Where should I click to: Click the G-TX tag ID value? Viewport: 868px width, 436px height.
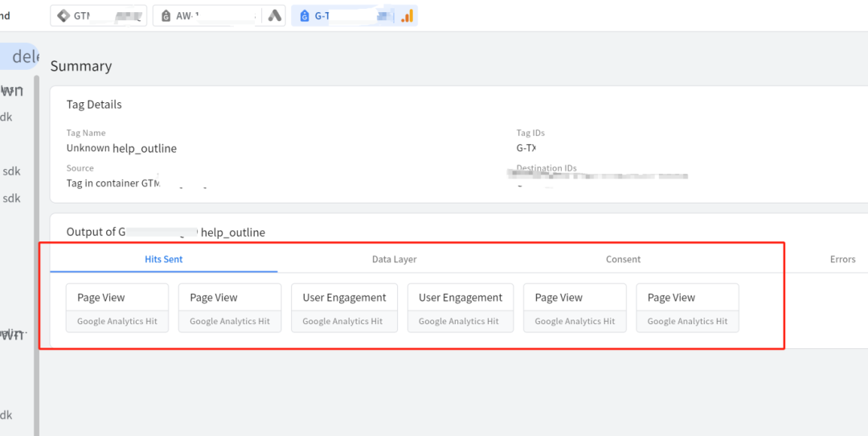[526, 148]
